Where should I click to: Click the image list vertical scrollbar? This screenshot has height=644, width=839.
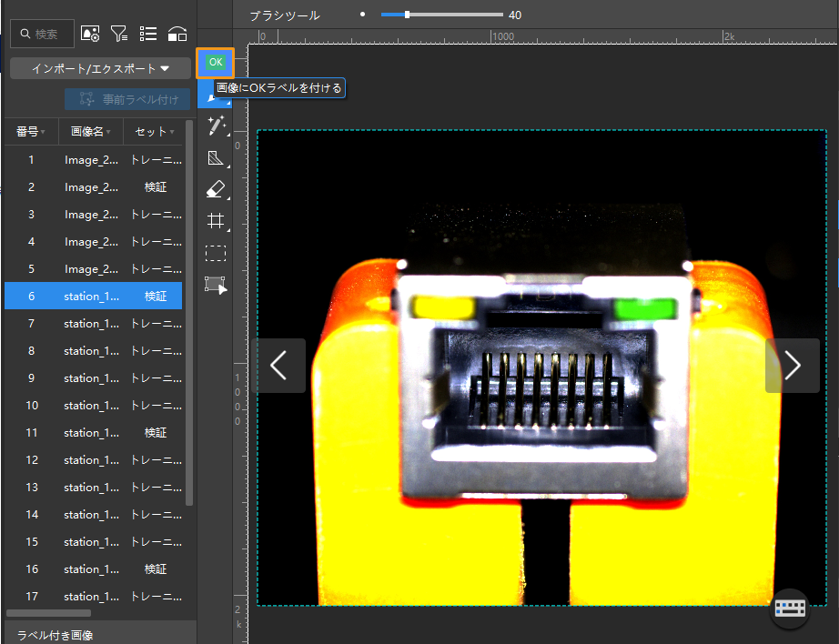coord(189,313)
